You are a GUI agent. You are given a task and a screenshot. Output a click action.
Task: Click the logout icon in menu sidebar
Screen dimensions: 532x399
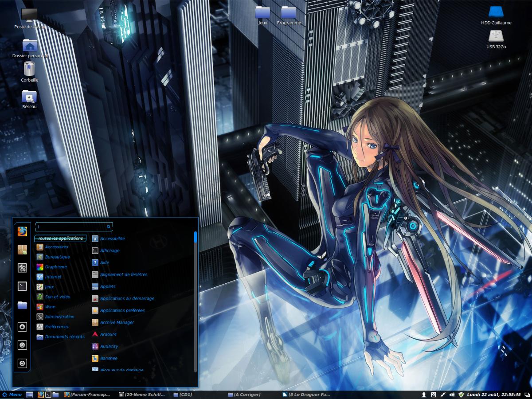(x=22, y=345)
